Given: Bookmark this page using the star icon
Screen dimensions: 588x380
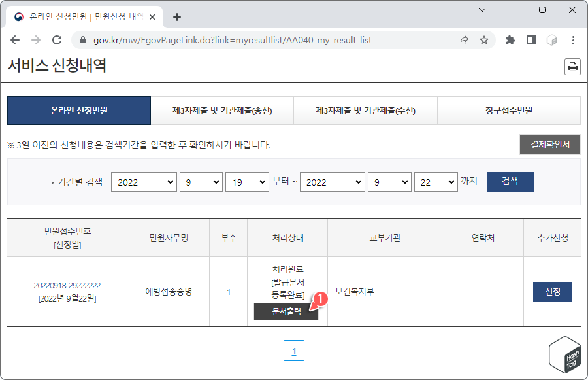Looking at the screenshot, I should point(483,39).
